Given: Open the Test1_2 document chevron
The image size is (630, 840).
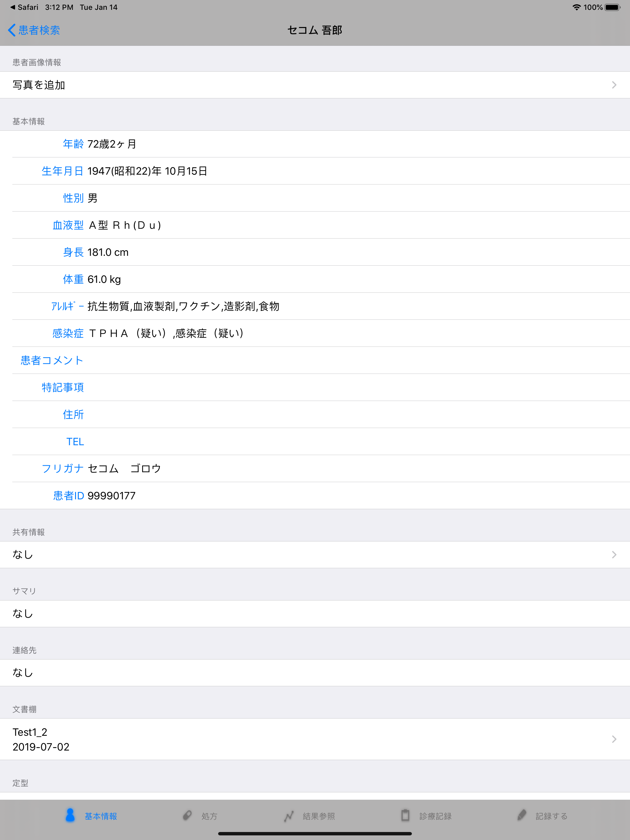Looking at the screenshot, I should [614, 739].
